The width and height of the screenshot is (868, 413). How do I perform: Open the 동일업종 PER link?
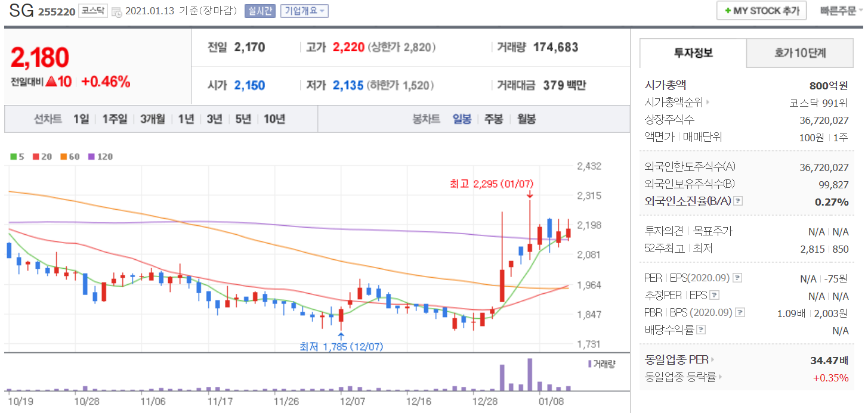[679, 360]
